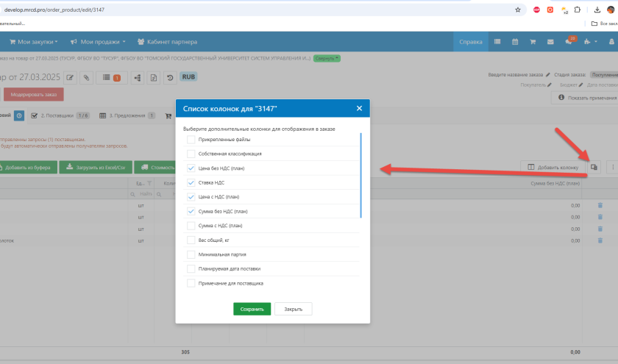This screenshot has height=364, width=618.
Task: Open the envelope messages icon
Action: click(x=550, y=42)
